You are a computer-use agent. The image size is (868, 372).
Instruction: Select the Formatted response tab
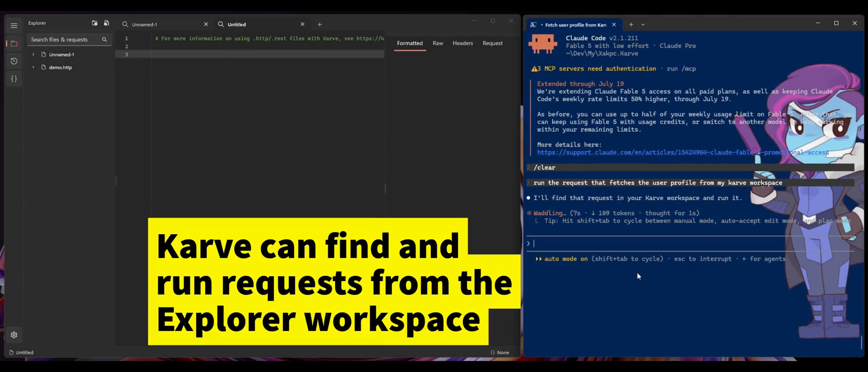[410, 43]
